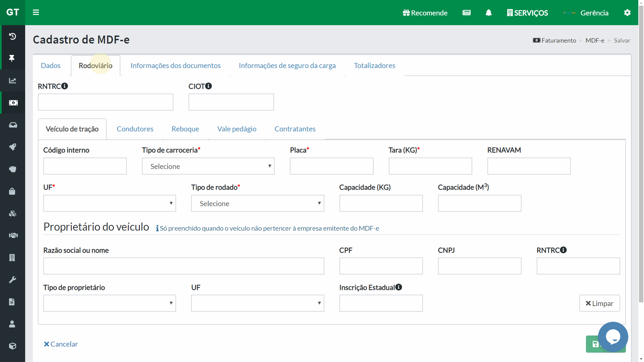Click the wrench tools sidebar icon

[12, 280]
